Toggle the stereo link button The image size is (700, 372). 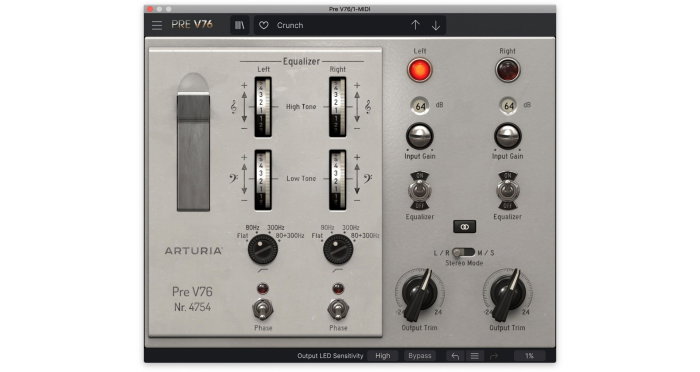pos(464,227)
